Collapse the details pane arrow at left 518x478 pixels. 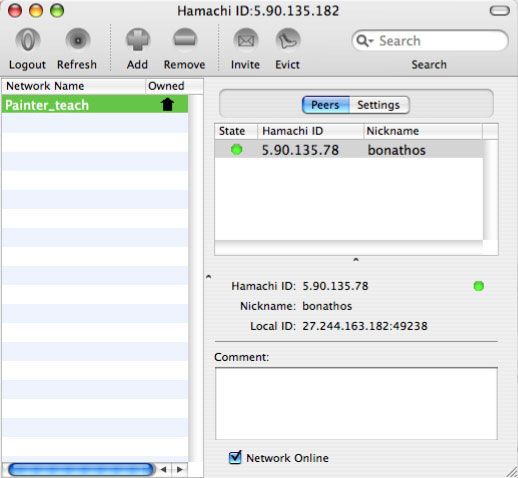209,276
